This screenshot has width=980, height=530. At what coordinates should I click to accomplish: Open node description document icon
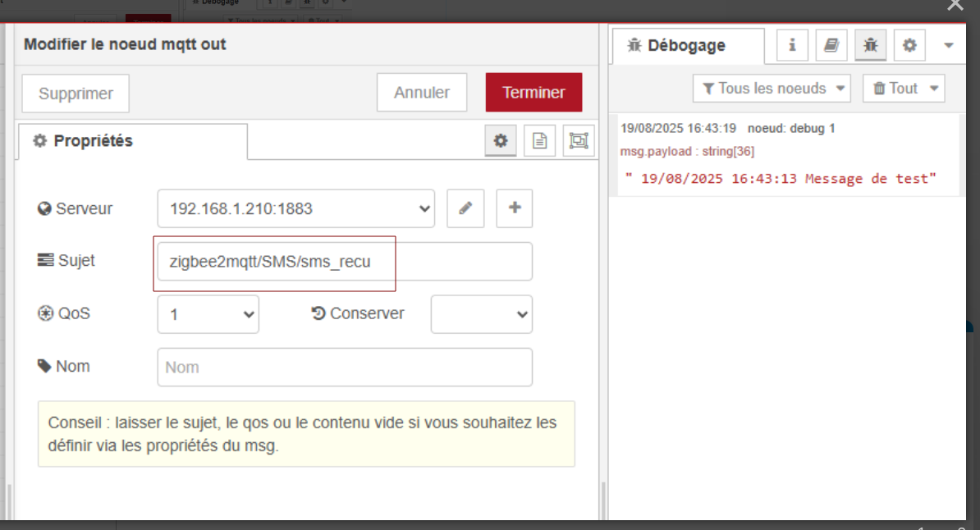click(x=539, y=141)
